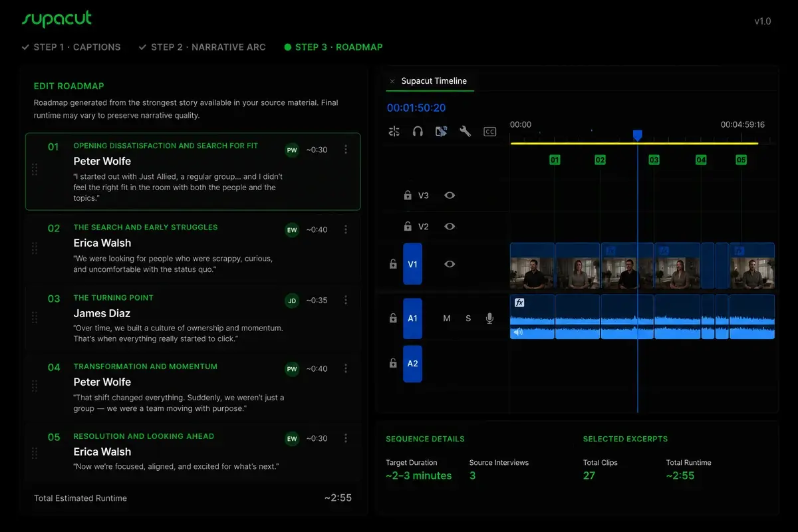Click the speaker volume icon on audio clip
This screenshot has height=532, width=798.
[518, 332]
